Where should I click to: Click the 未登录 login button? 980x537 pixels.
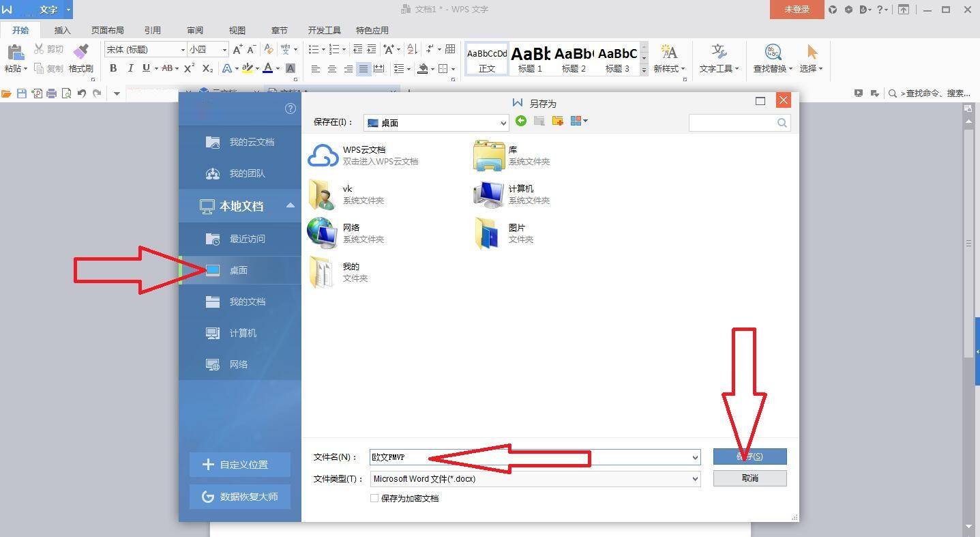coord(797,10)
